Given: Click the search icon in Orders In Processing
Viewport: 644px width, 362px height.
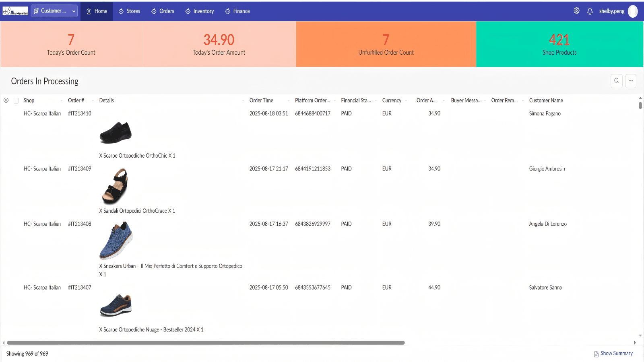Looking at the screenshot, I should point(616,81).
